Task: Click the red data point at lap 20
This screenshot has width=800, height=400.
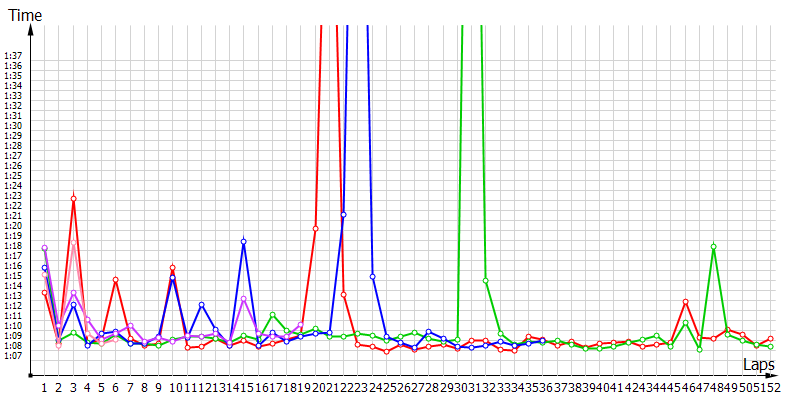Action: pyautogui.click(x=315, y=228)
